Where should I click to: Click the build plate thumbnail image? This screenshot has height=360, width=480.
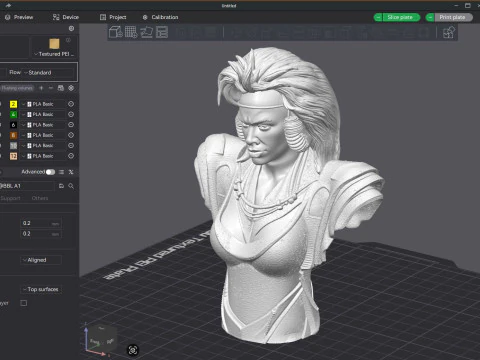click(54, 44)
